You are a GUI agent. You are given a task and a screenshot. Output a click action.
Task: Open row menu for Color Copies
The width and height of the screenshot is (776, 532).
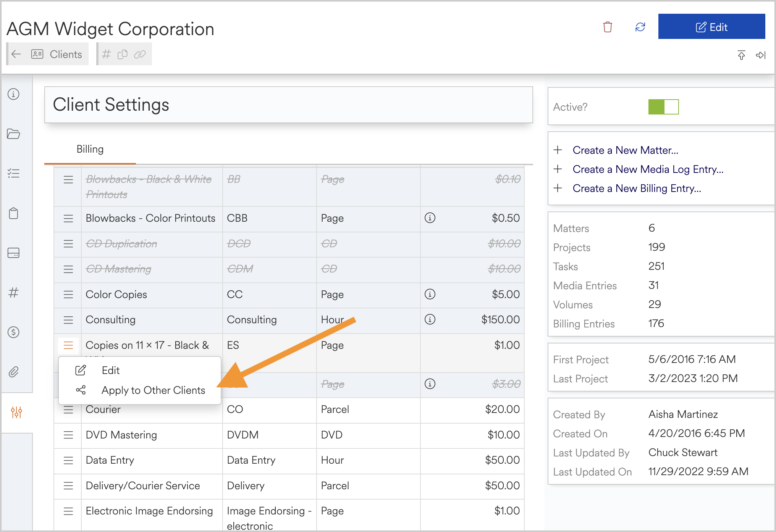(x=68, y=294)
